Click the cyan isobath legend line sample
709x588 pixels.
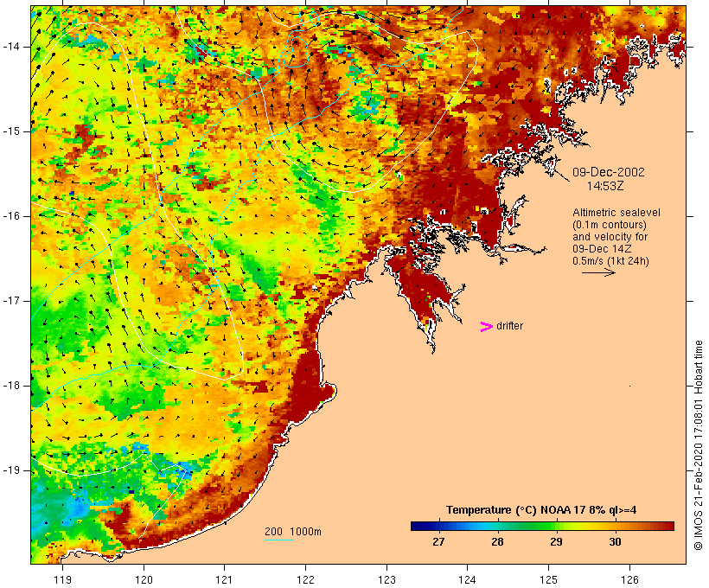(x=279, y=540)
